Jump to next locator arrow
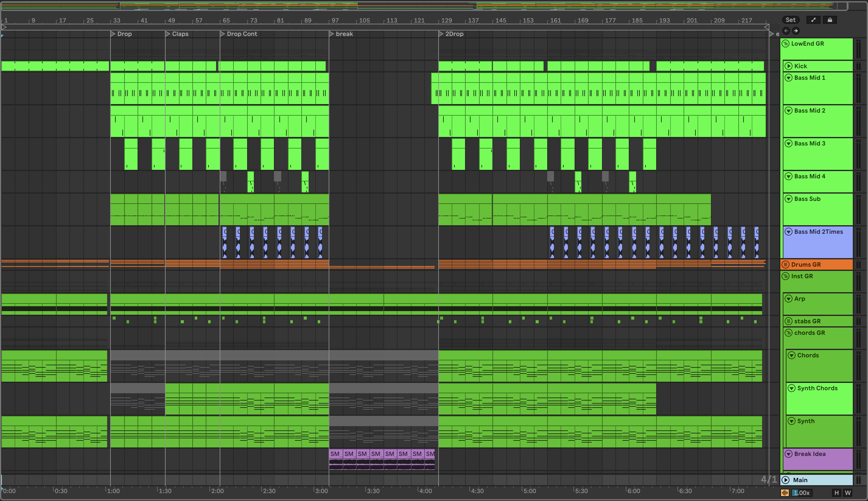Image resolution: width=868 pixels, height=501 pixels. [x=796, y=31]
